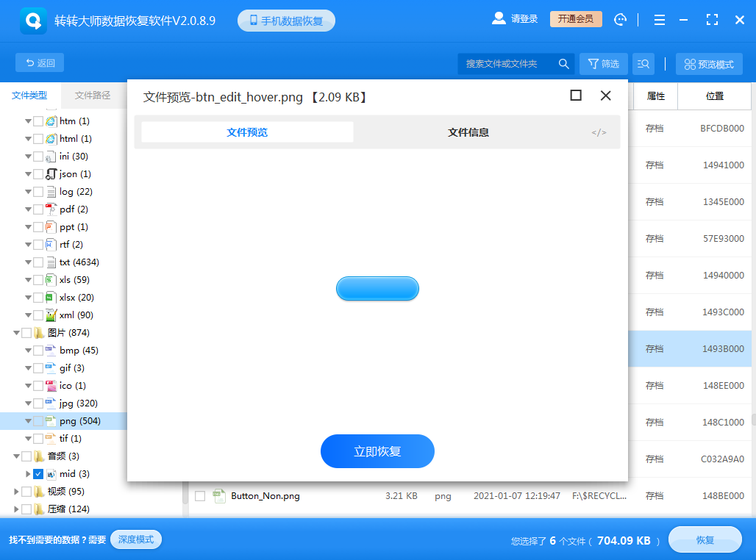Collapse the 图片 (874) tree node
This screenshot has height=560, width=756.
[x=16, y=332]
